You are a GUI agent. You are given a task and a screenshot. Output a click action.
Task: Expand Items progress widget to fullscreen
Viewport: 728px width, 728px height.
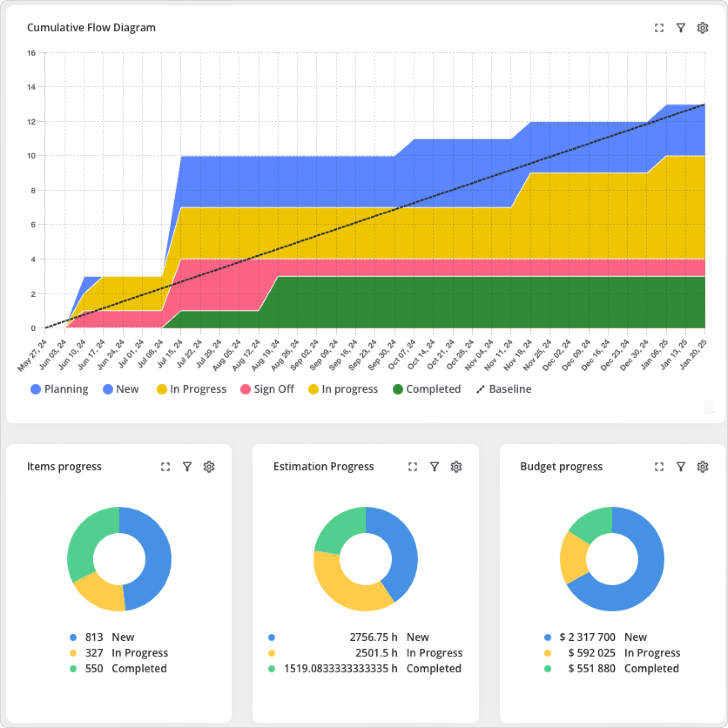click(165, 466)
